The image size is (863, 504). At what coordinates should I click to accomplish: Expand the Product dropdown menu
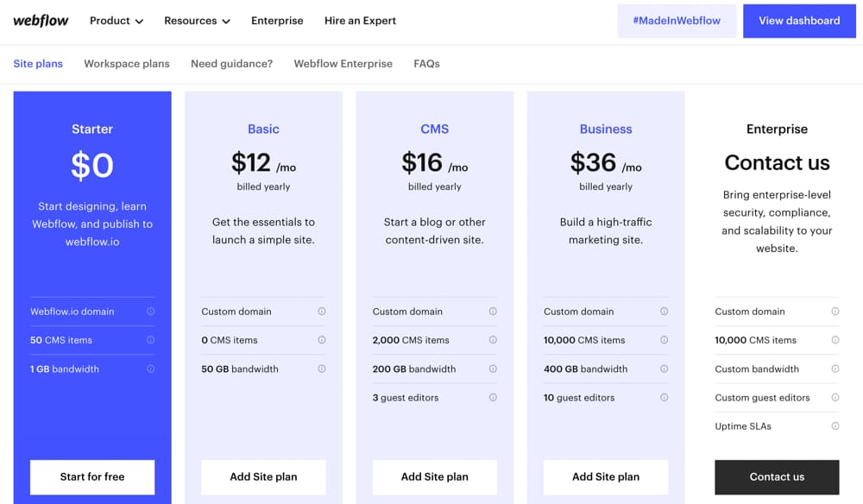(116, 20)
